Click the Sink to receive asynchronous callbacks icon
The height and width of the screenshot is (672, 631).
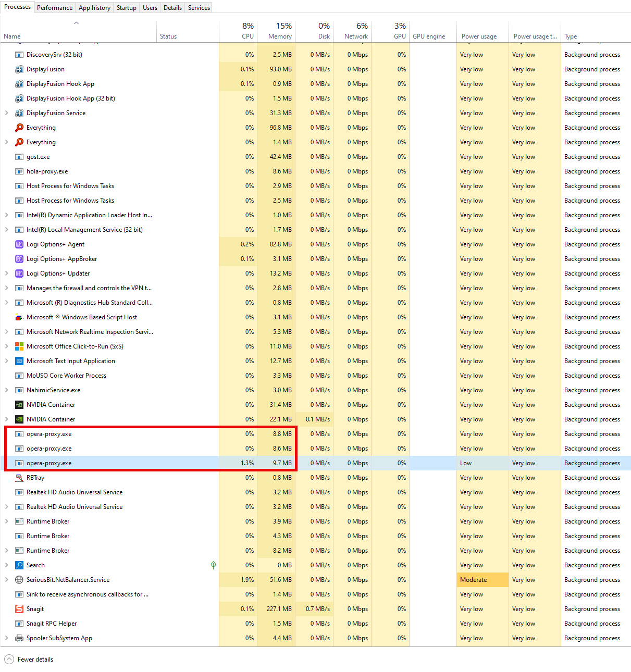click(19, 594)
